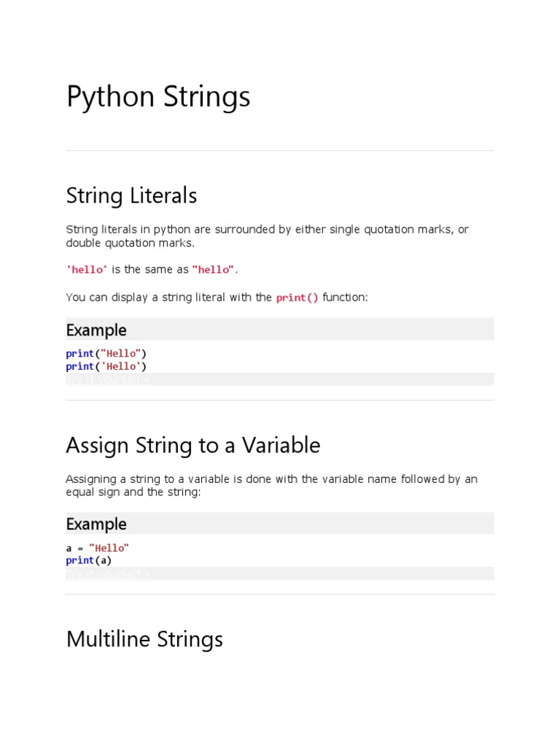The image size is (560, 747).
Task: Click the Python Strings page title
Action: [158, 97]
